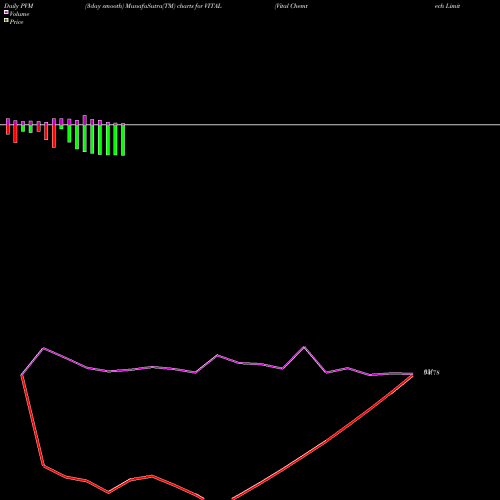Image resolution: width=500 pixels, height=500 pixels.
Task: Click the tallest green bar, last in the series
Action: tap(123, 140)
